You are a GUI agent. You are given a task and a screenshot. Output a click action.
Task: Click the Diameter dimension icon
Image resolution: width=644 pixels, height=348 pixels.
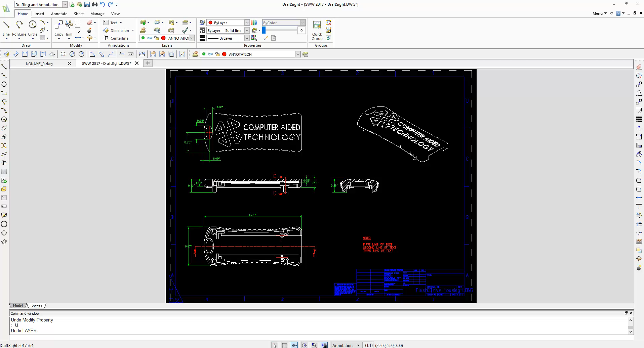72,54
